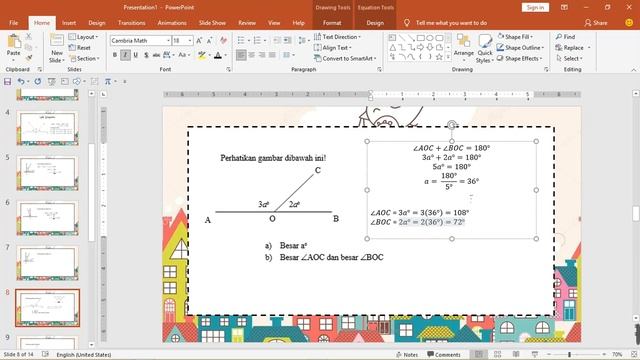Image resolution: width=640 pixels, height=360 pixels.
Task: Toggle Align Right paragraph
Action: click(262, 55)
